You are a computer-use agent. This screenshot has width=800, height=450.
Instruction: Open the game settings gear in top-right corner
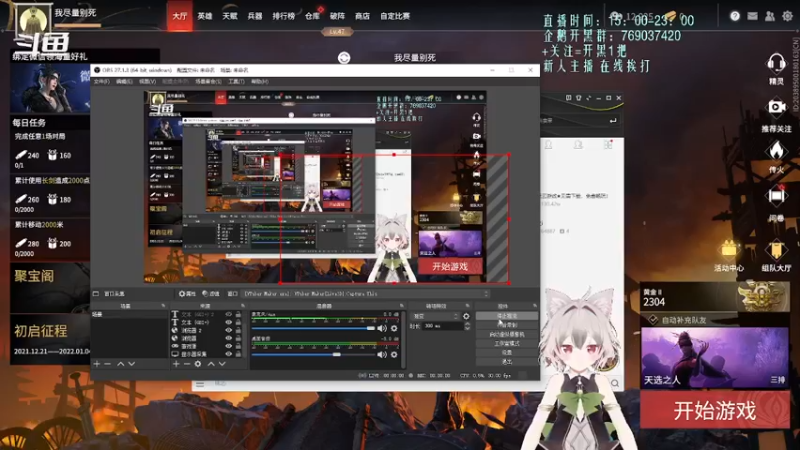pos(787,16)
